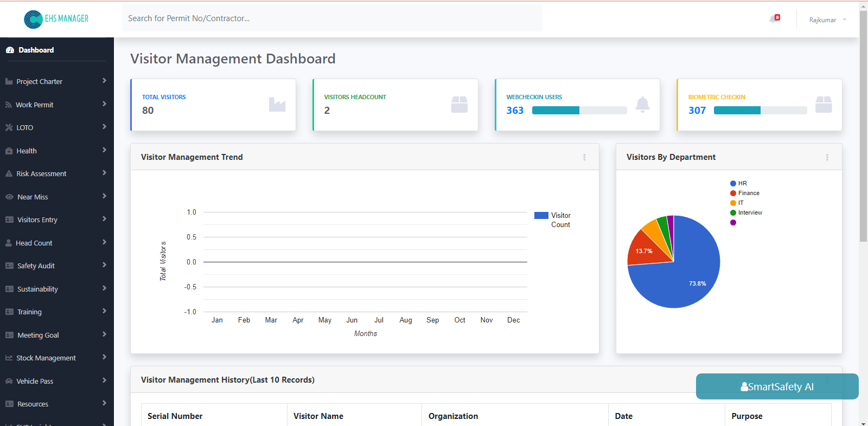Viewport: 868px width, 426px height.
Task: Click the Risk Assessment warning icon
Action: click(9, 174)
